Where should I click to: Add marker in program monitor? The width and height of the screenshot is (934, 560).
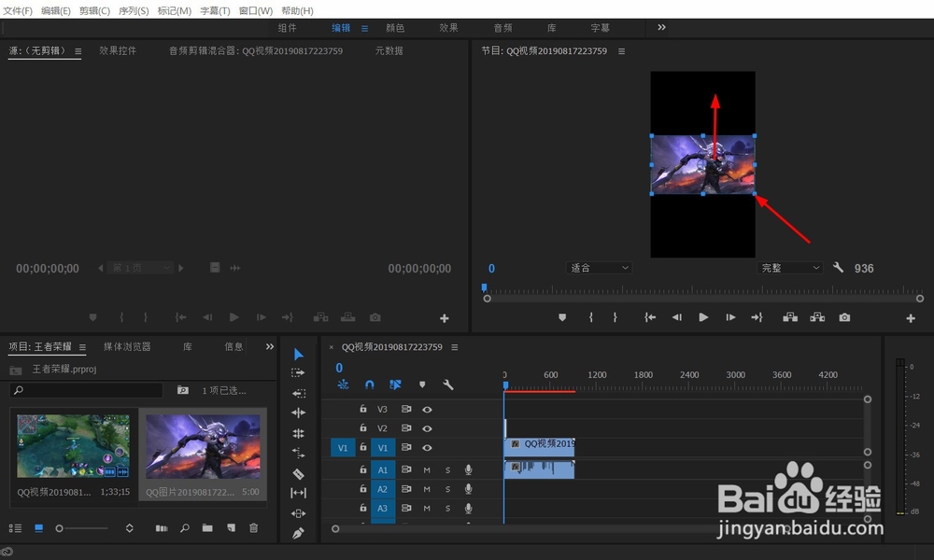click(x=562, y=317)
